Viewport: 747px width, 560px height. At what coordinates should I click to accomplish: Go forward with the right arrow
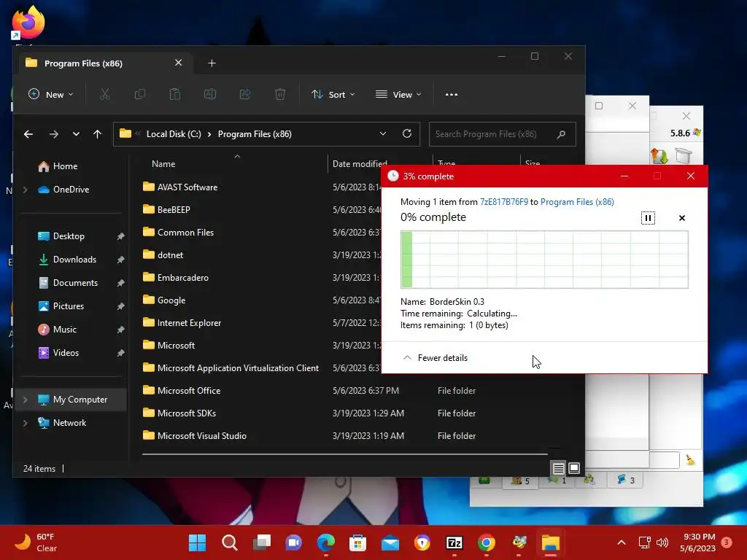(x=54, y=134)
